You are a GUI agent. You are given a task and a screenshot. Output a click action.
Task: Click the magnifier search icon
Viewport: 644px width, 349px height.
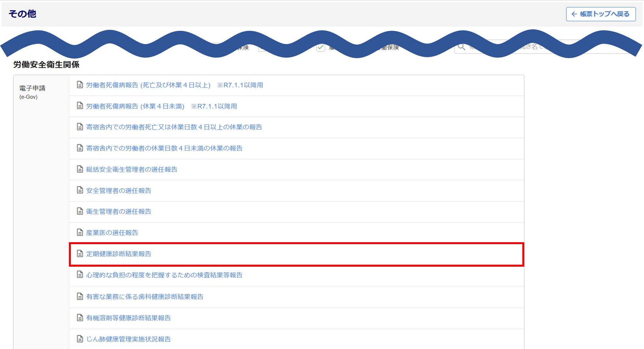461,47
